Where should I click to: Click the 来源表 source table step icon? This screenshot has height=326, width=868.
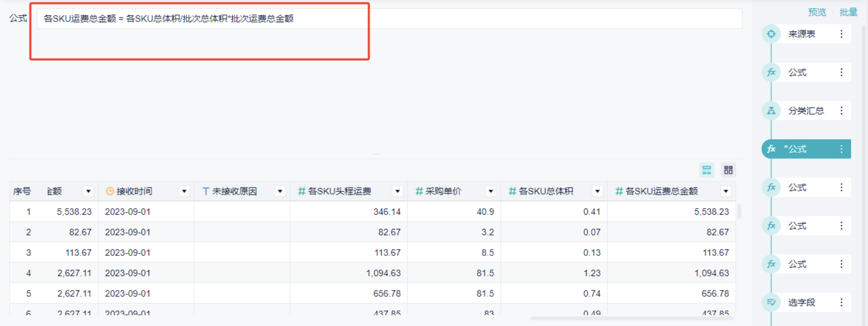[x=771, y=34]
